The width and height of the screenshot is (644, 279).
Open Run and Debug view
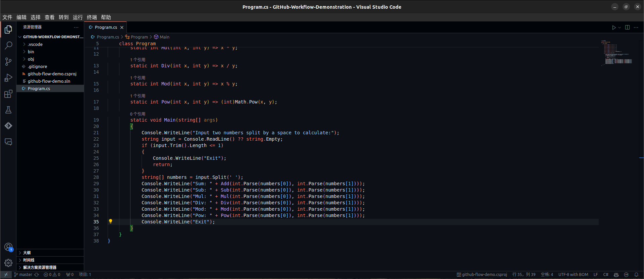8,78
